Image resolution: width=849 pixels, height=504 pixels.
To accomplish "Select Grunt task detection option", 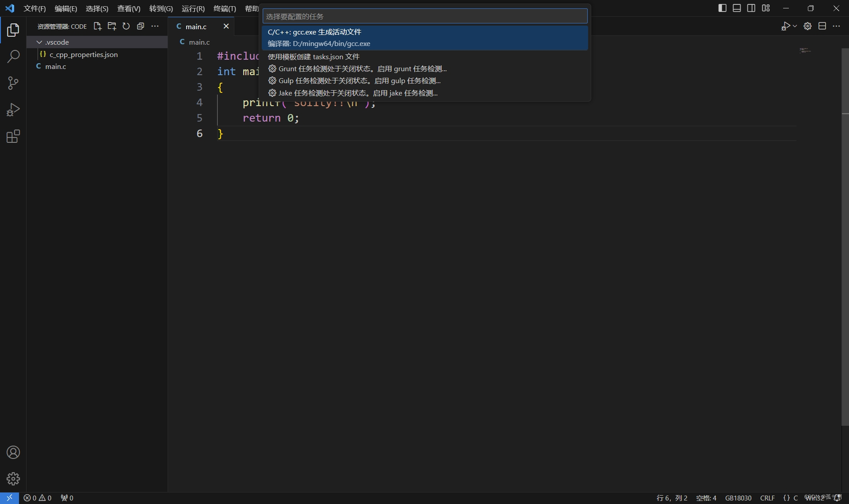I will coord(425,69).
